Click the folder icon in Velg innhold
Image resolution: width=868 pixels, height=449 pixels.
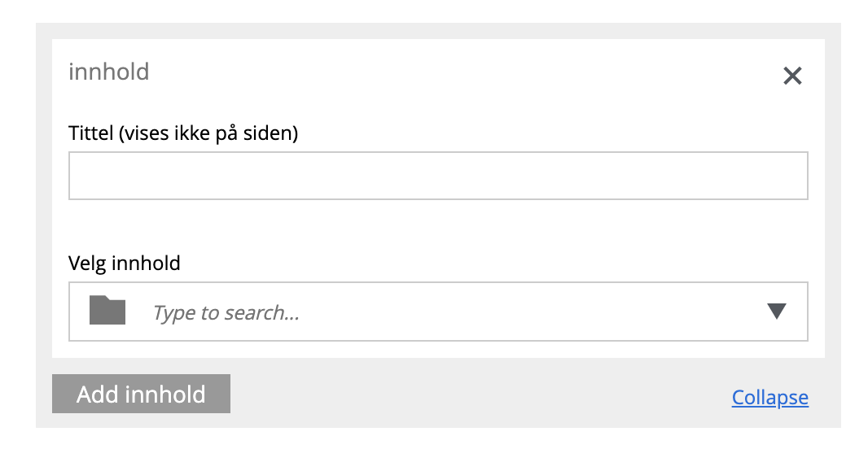(107, 311)
